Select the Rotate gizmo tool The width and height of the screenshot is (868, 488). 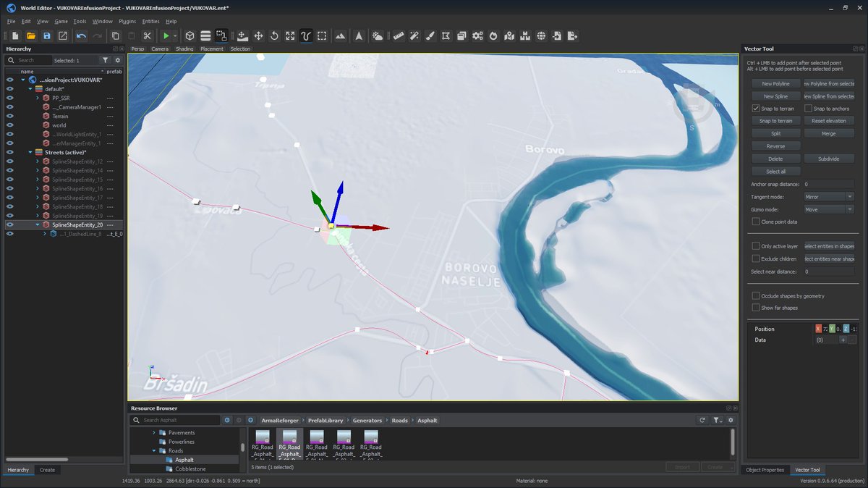pos(274,35)
